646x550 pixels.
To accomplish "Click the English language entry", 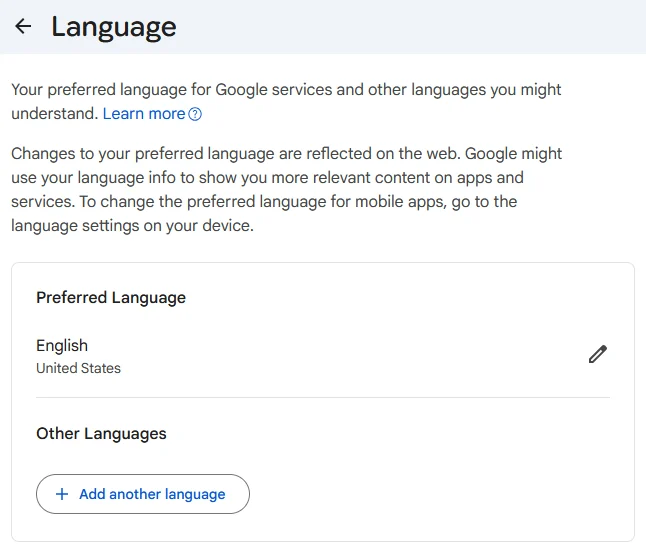I will click(x=62, y=345).
